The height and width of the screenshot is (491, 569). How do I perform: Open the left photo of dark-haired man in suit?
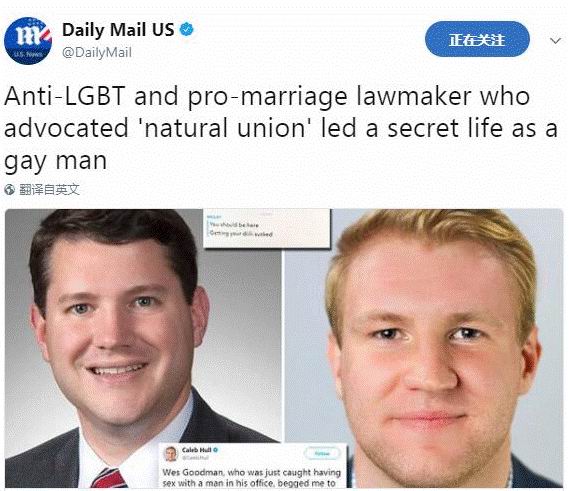click(143, 348)
